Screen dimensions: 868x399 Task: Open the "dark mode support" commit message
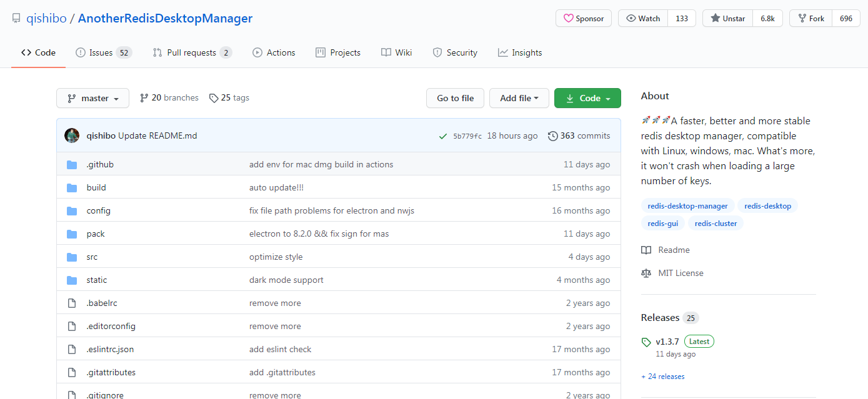(x=286, y=280)
